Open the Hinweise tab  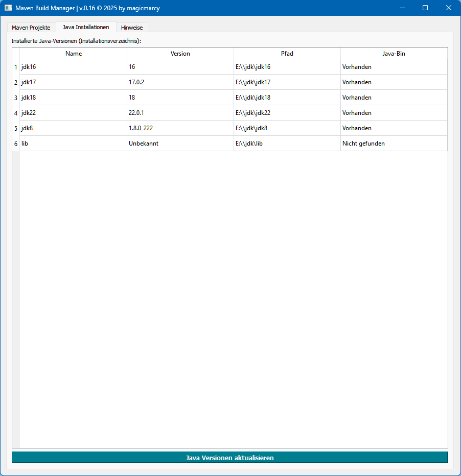[x=132, y=27]
